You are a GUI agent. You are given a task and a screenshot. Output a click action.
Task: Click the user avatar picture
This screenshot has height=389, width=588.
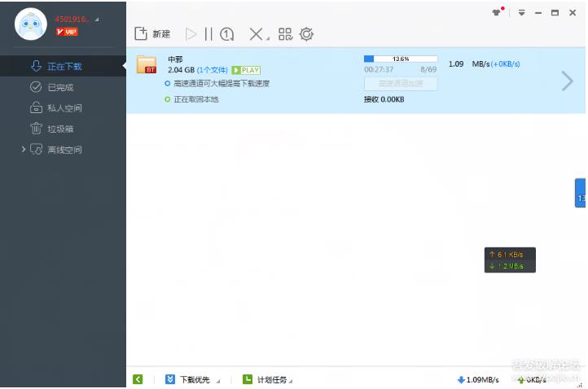click(31, 24)
